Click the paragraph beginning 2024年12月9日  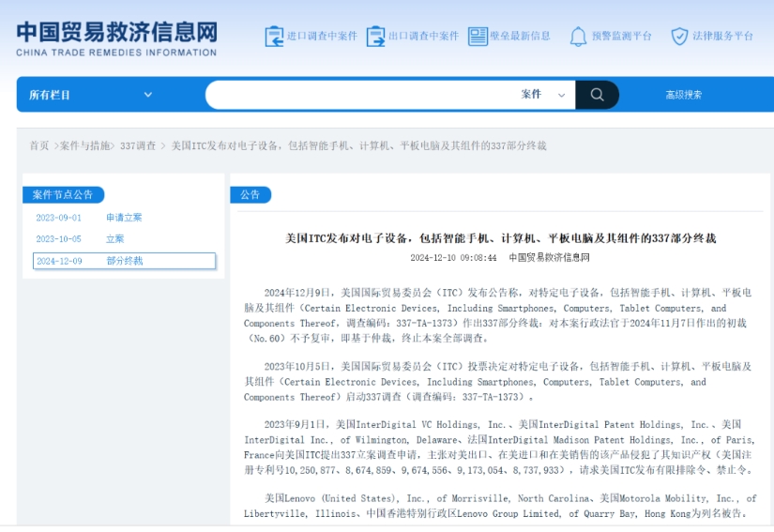497,315
